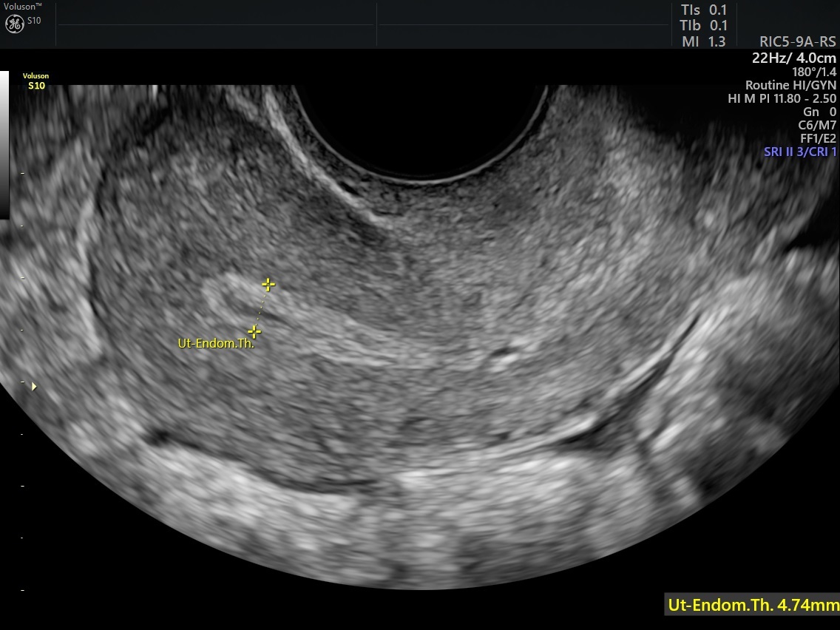Click the yellow focal zone triangle marker
Viewport: 840px width, 630px height.
click(x=33, y=386)
